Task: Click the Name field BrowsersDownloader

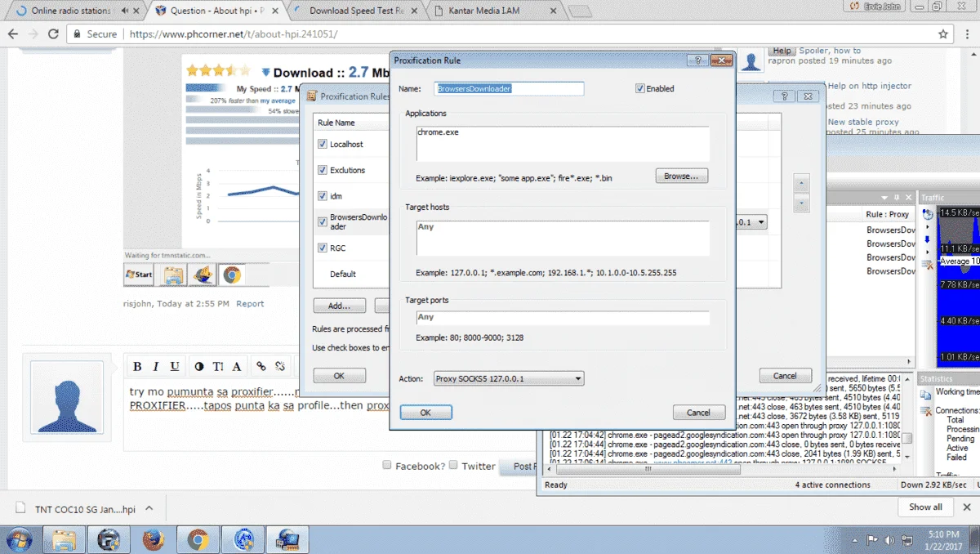Action: point(509,88)
